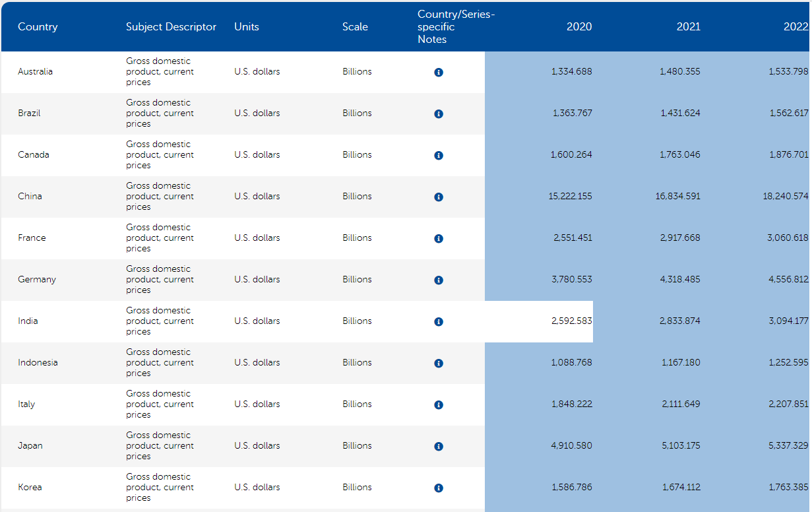The width and height of the screenshot is (812, 512).
Task: Click the info icon for Korea
Action: (x=439, y=488)
